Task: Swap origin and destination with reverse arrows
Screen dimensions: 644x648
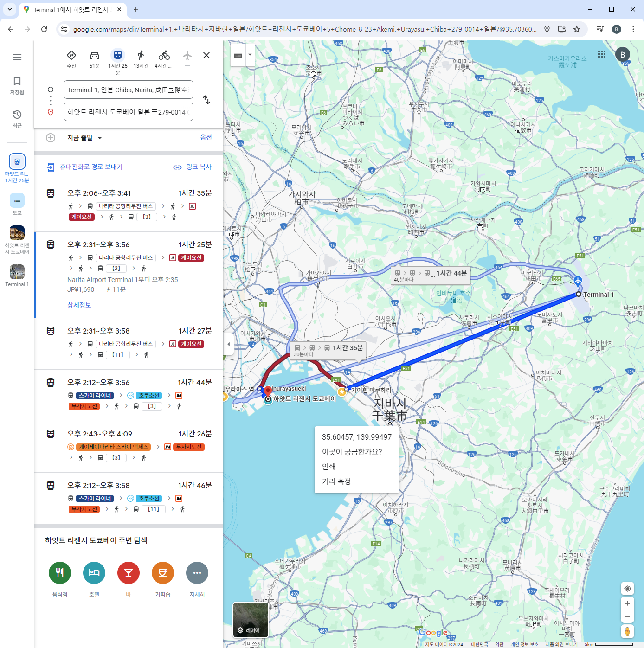Action: [x=206, y=100]
